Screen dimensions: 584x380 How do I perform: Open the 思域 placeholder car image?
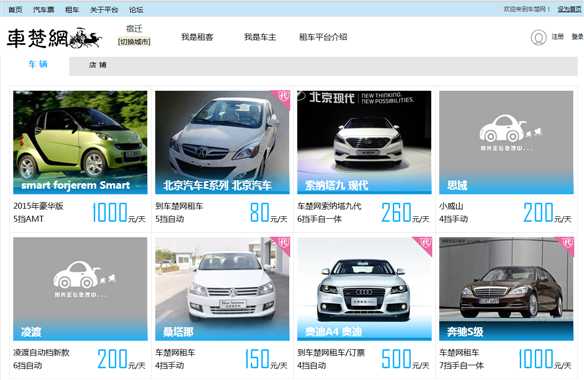(x=506, y=142)
